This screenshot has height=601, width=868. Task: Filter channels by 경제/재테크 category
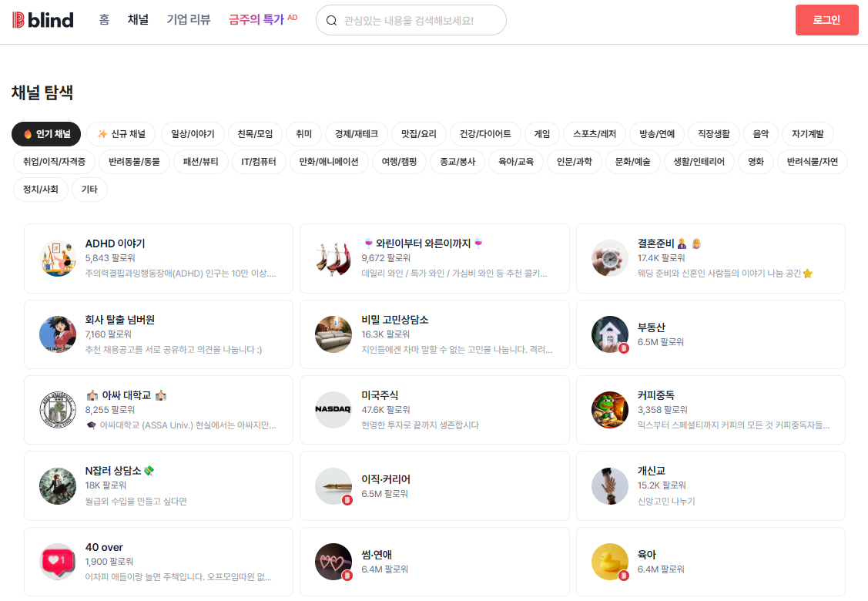click(356, 134)
